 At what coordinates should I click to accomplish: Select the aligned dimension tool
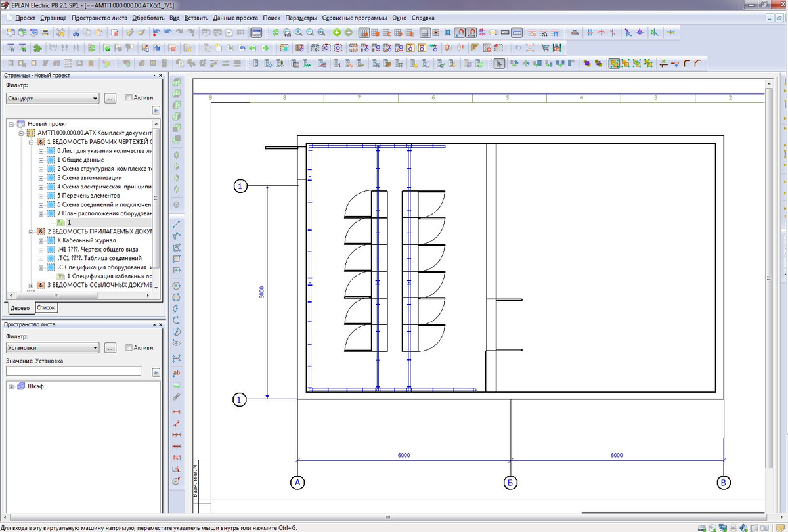click(x=176, y=423)
